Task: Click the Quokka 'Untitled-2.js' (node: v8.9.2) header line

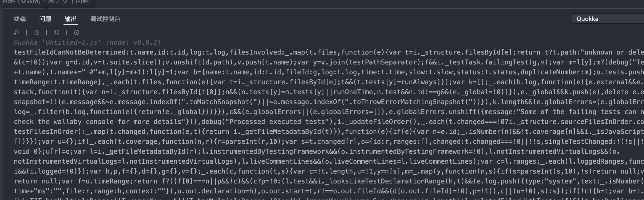Action: click(x=87, y=42)
